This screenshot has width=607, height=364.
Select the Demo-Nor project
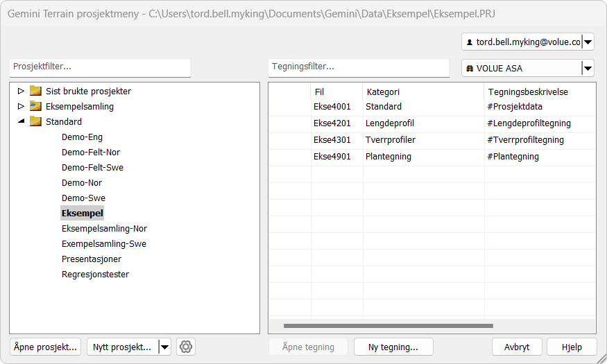coord(82,182)
